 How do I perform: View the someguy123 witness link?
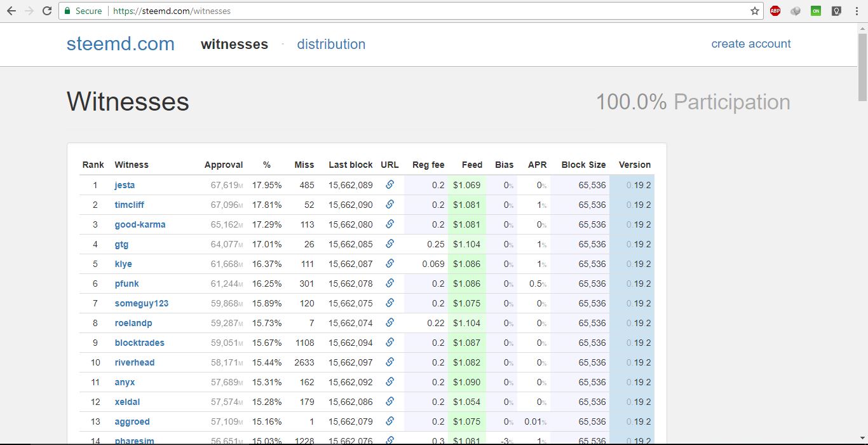pos(142,304)
